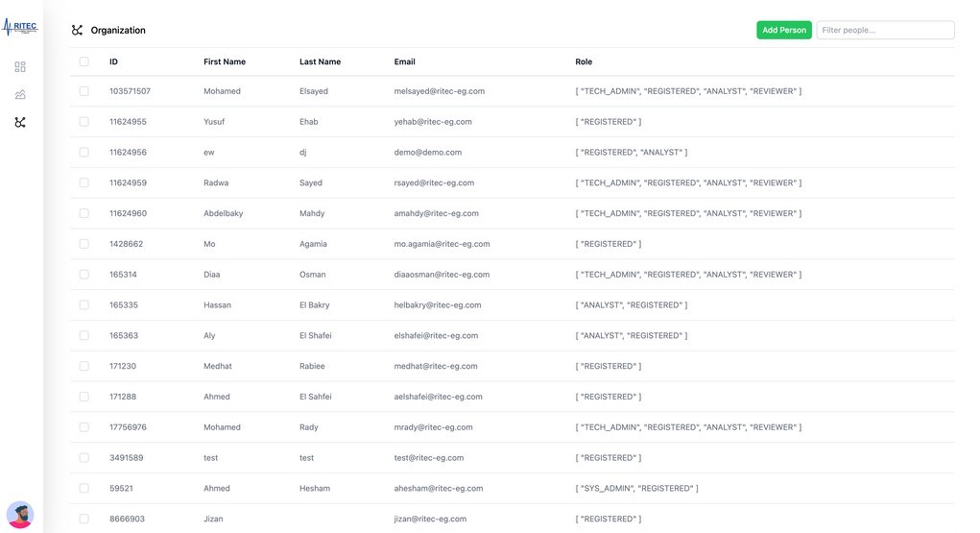The width and height of the screenshot is (980, 533).
Task: Click the user avatar at bottom left
Action: pyautogui.click(x=20, y=515)
